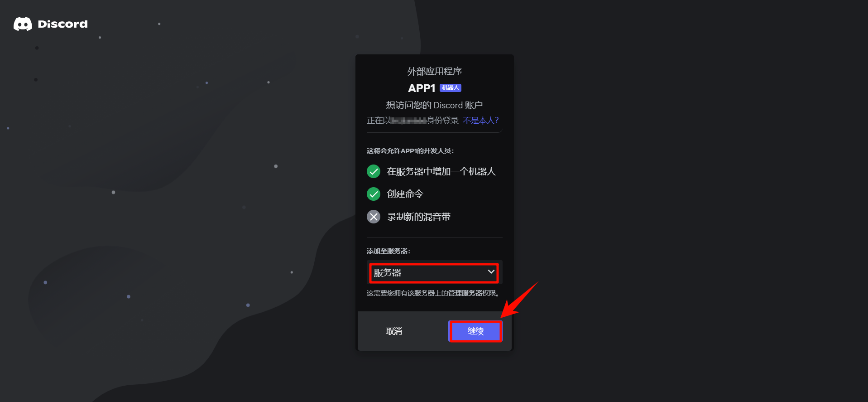
Task: Click the red arrow annotation
Action: click(x=519, y=300)
